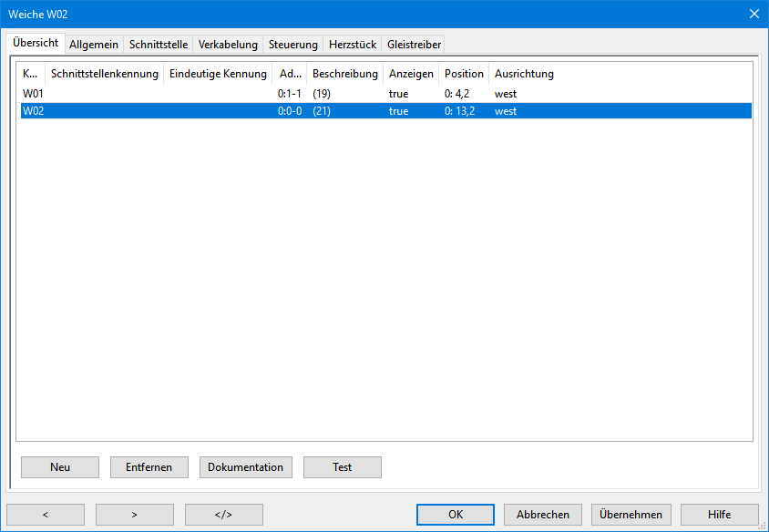Select the Steuerung tab
769x532 pixels.
point(292,45)
